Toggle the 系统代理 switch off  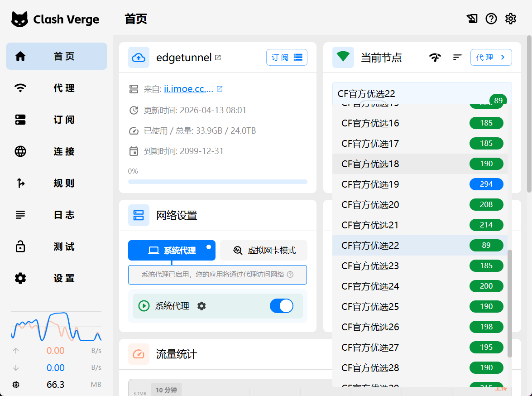[x=281, y=306]
